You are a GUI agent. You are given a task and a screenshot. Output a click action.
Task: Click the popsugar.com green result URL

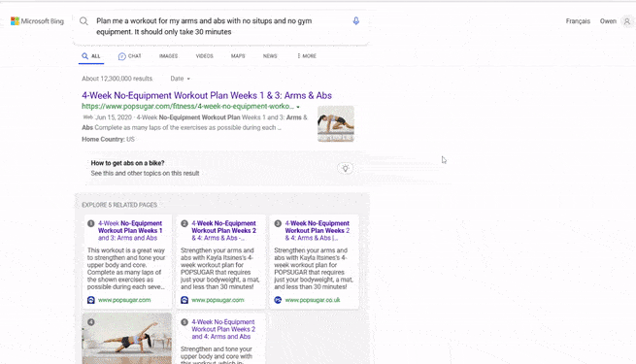(x=187, y=106)
